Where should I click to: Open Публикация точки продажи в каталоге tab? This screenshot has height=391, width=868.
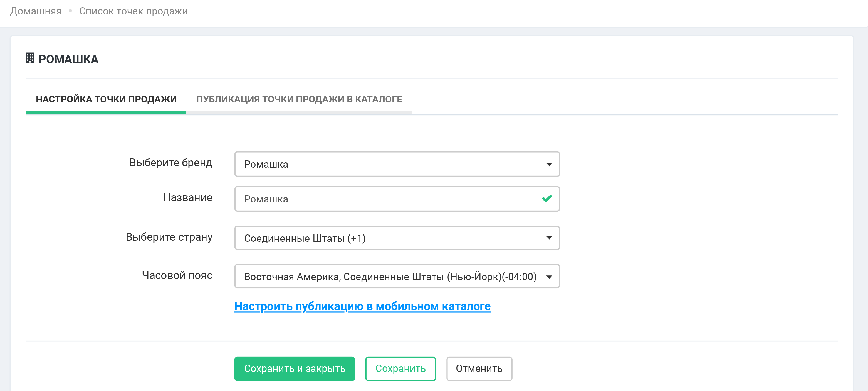299,99
